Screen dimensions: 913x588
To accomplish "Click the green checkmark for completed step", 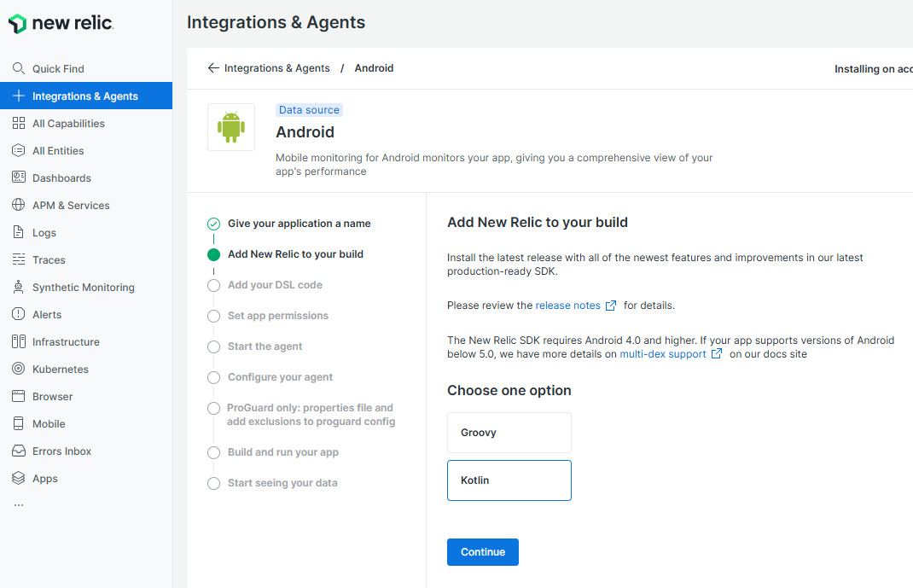I will pos(213,224).
